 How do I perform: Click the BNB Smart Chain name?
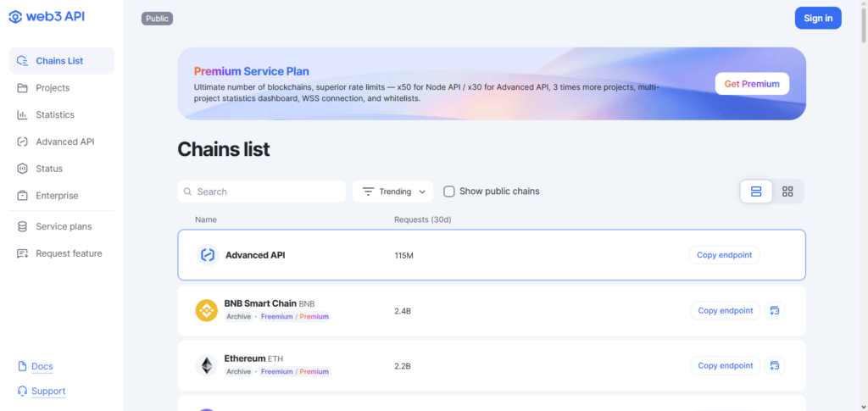click(x=260, y=303)
